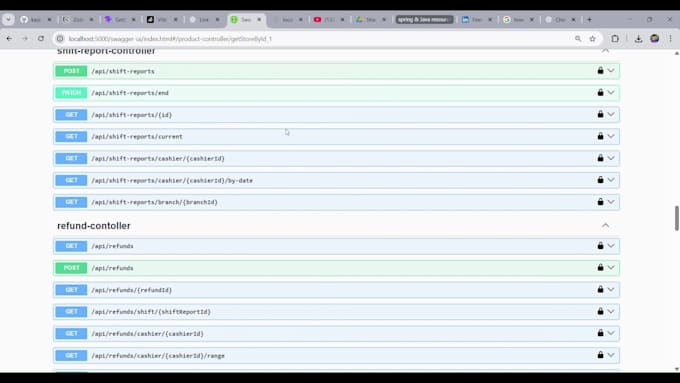Close the active Swagger tab

259,20
